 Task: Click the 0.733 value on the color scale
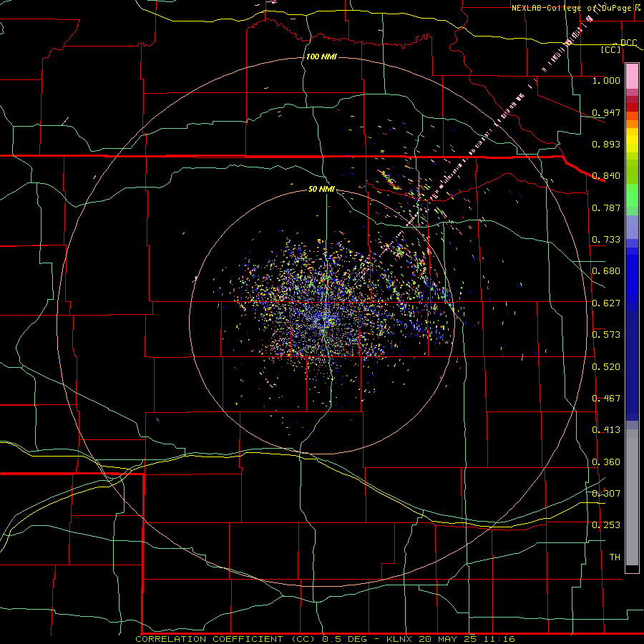[606, 240]
